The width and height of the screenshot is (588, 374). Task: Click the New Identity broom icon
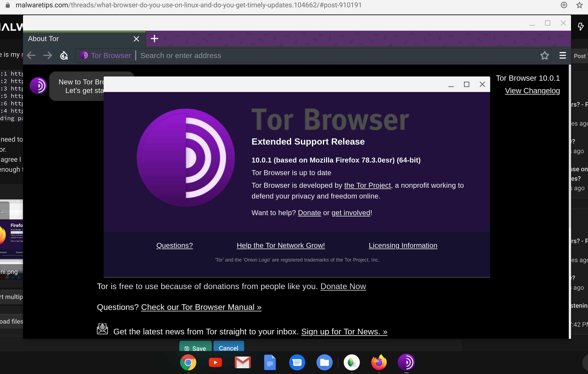pos(64,55)
